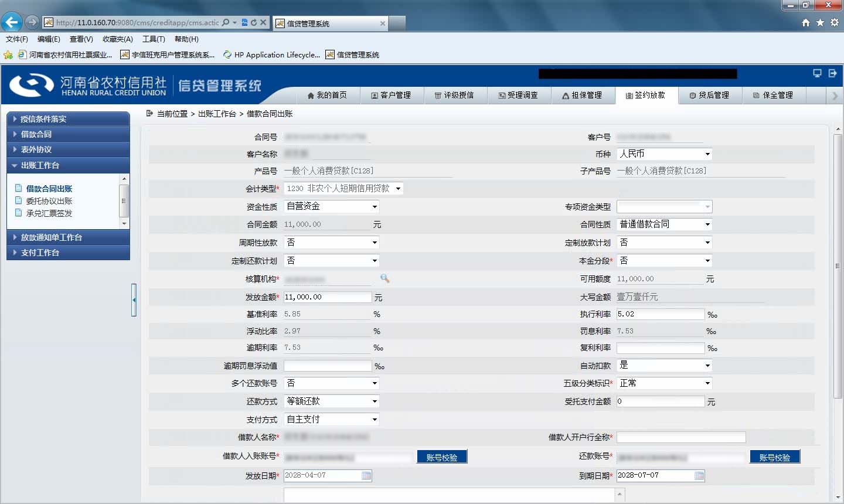Viewport: 844px width, 504px height.
Task: Open favorites star icon in browser
Action: click(820, 22)
